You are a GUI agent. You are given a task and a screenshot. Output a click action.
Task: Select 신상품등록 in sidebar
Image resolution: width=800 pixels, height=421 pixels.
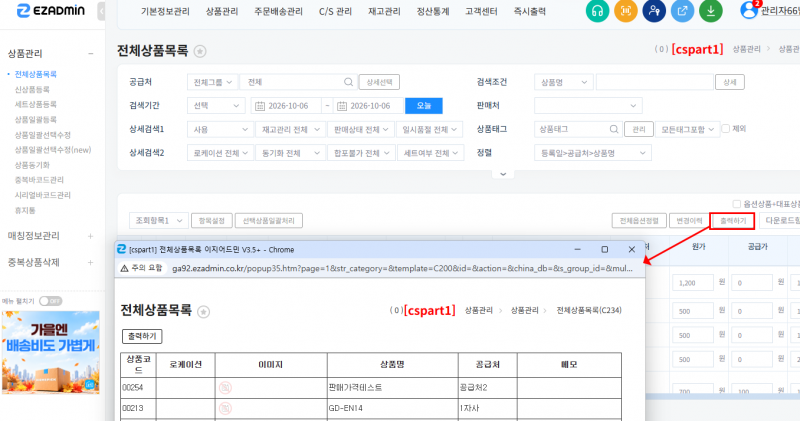pos(32,89)
